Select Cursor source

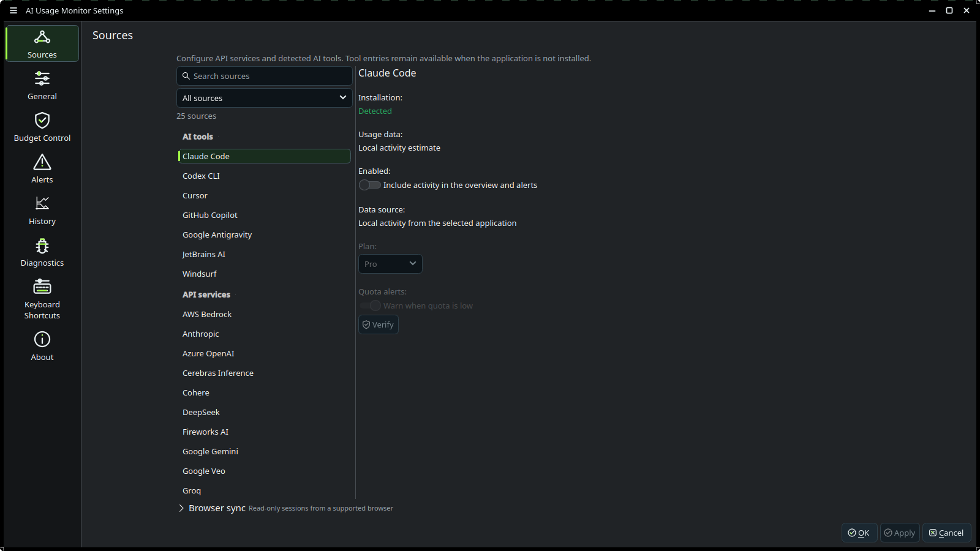(x=264, y=195)
